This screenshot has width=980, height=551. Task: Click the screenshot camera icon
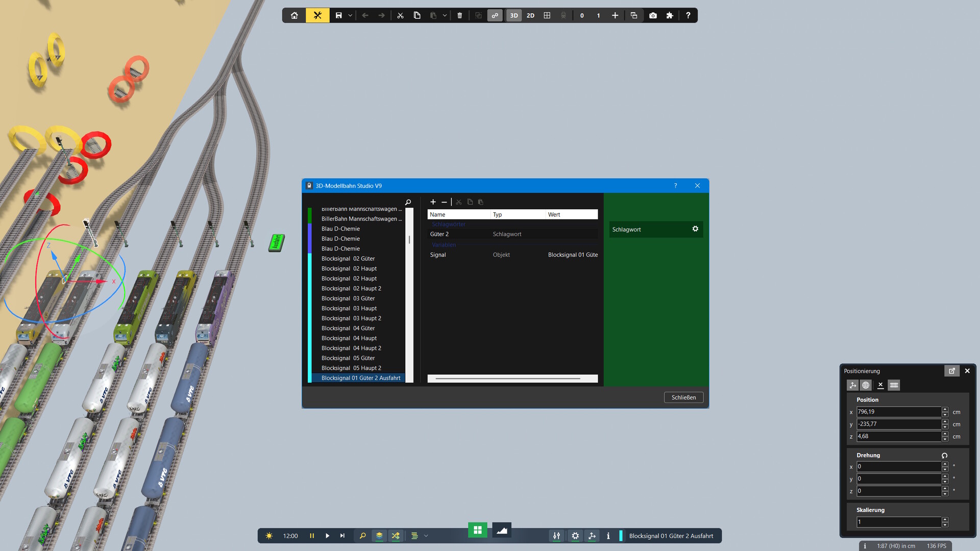653,15
